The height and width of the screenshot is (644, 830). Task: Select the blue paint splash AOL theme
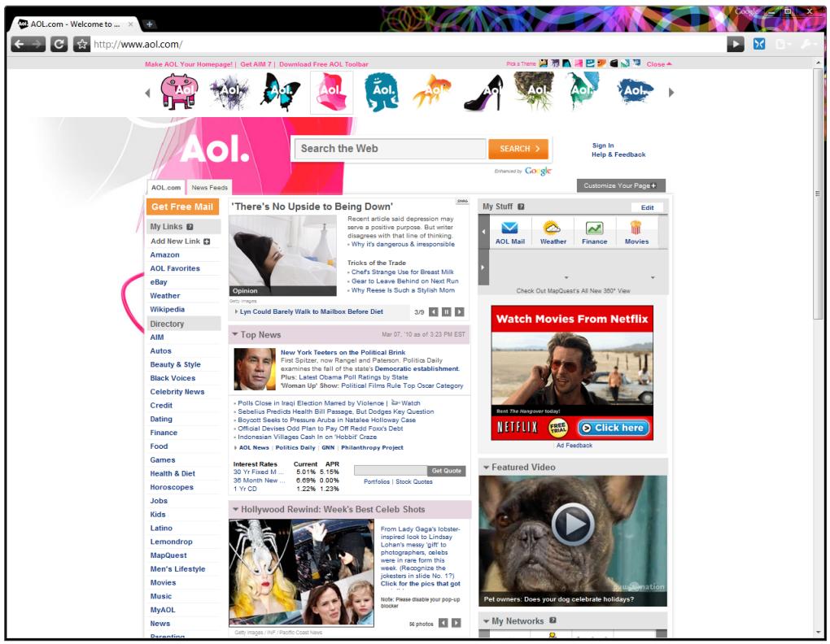[x=636, y=91]
